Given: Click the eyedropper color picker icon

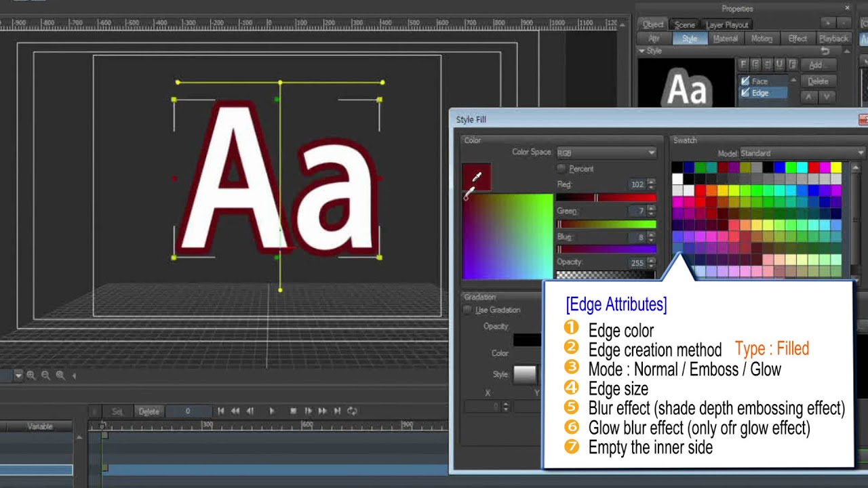Looking at the screenshot, I should (477, 176).
